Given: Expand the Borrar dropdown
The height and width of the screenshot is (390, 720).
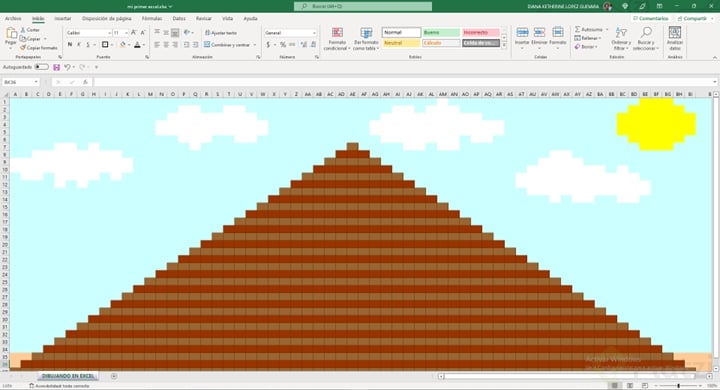Looking at the screenshot, I should pos(596,47).
